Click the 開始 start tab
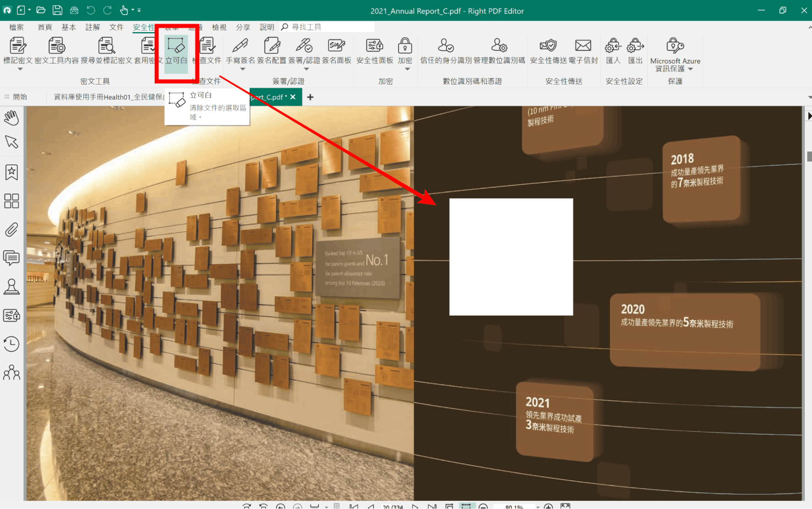Viewport: 812px width, 509px height. [20, 97]
